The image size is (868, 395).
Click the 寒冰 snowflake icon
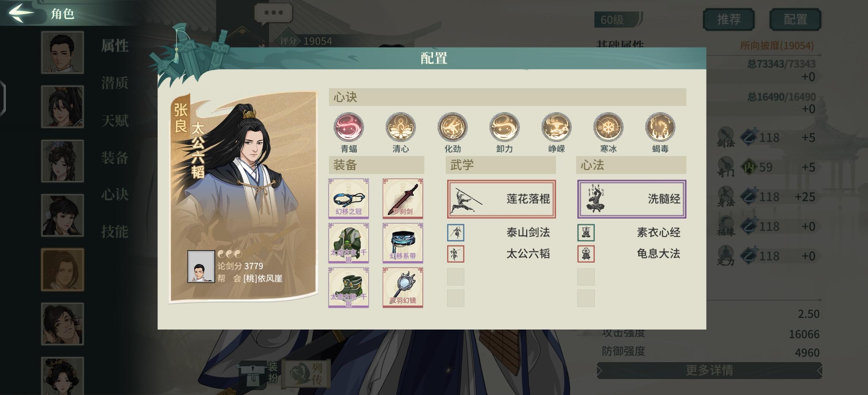(608, 127)
